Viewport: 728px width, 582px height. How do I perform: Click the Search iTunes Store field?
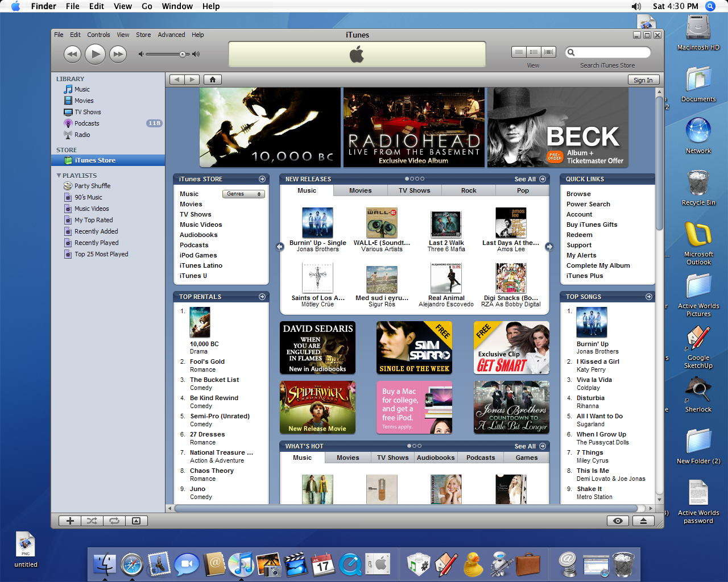(x=608, y=52)
